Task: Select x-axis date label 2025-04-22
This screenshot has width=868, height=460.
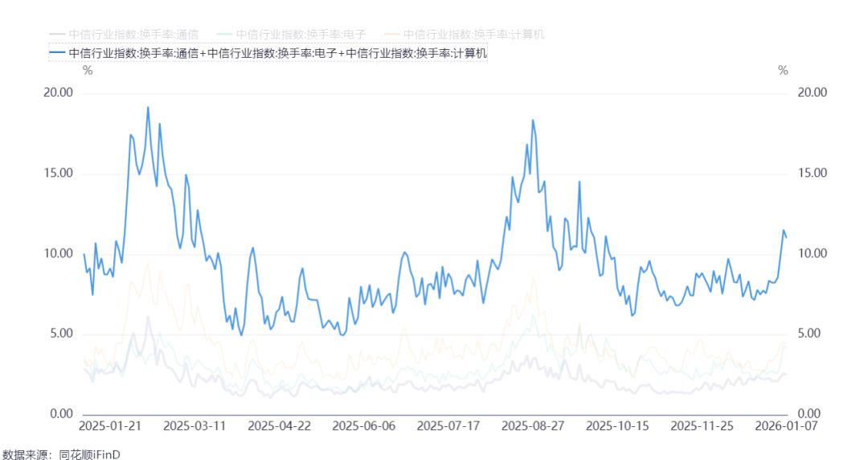Action: point(280,426)
